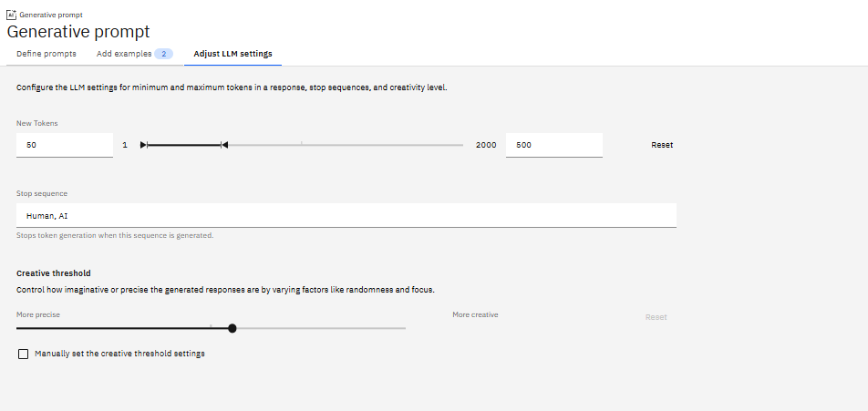Viewport: 868px width, 411px height.
Task: Click the maximum tokens field showing 500
Action: tap(553, 145)
